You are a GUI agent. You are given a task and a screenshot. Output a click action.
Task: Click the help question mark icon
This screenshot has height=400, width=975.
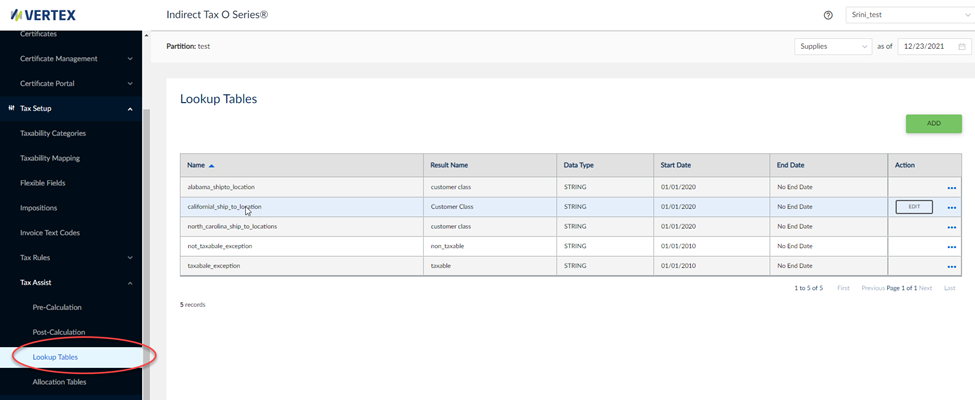coord(828,15)
